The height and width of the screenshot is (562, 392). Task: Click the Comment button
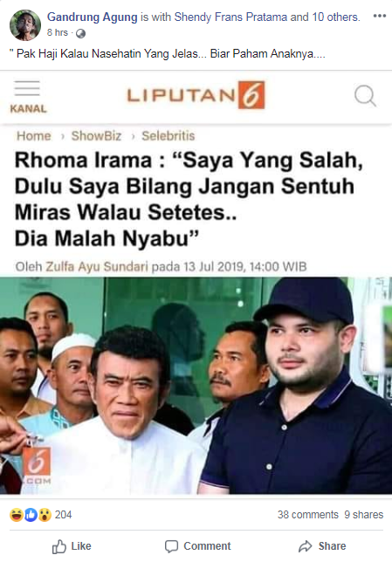pos(197,546)
